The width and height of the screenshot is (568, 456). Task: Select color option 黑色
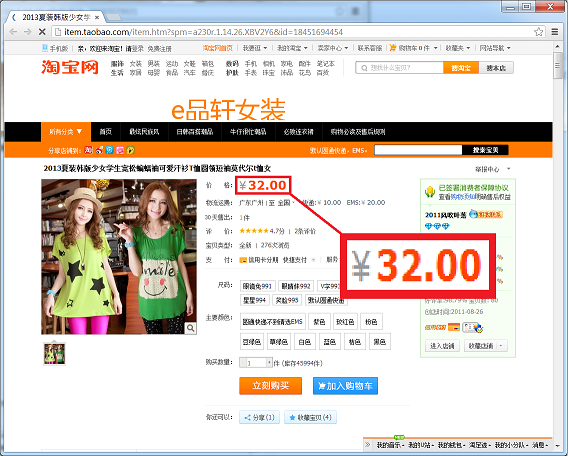(x=380, y=342)
